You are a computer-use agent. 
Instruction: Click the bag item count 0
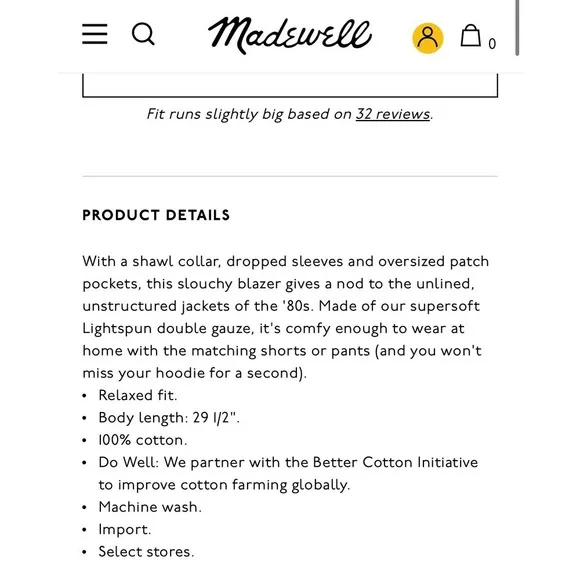coord(492,44)
